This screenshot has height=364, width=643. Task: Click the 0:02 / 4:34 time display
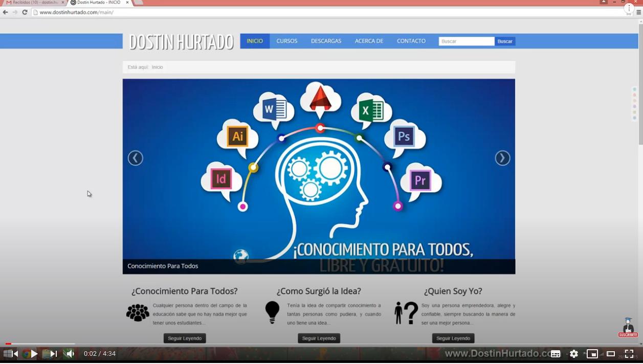coord(100,354)
